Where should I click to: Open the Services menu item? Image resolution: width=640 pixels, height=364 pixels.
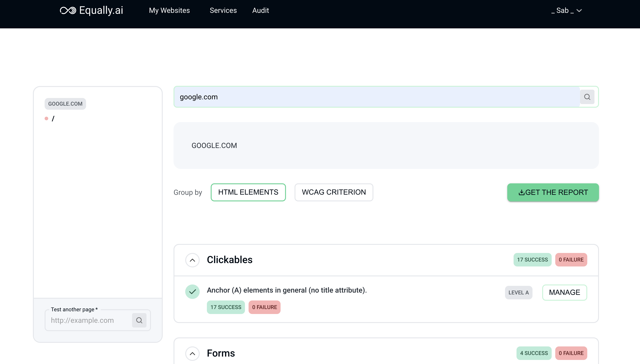click(x=223, y=11)
